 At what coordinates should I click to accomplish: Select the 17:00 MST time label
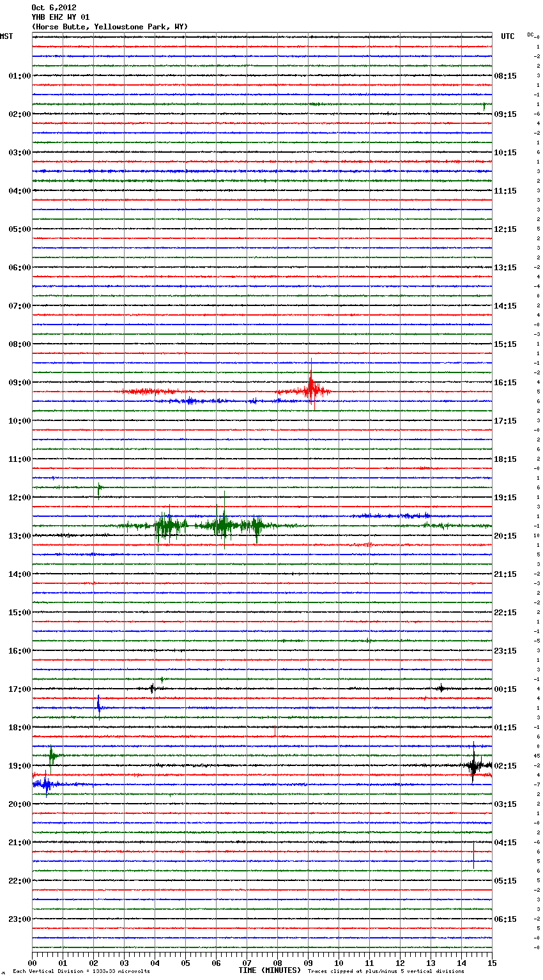coord(20,689)
